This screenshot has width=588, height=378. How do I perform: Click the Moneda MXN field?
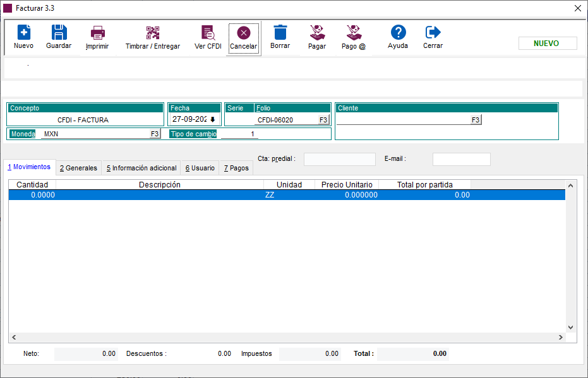click(95, 134)
